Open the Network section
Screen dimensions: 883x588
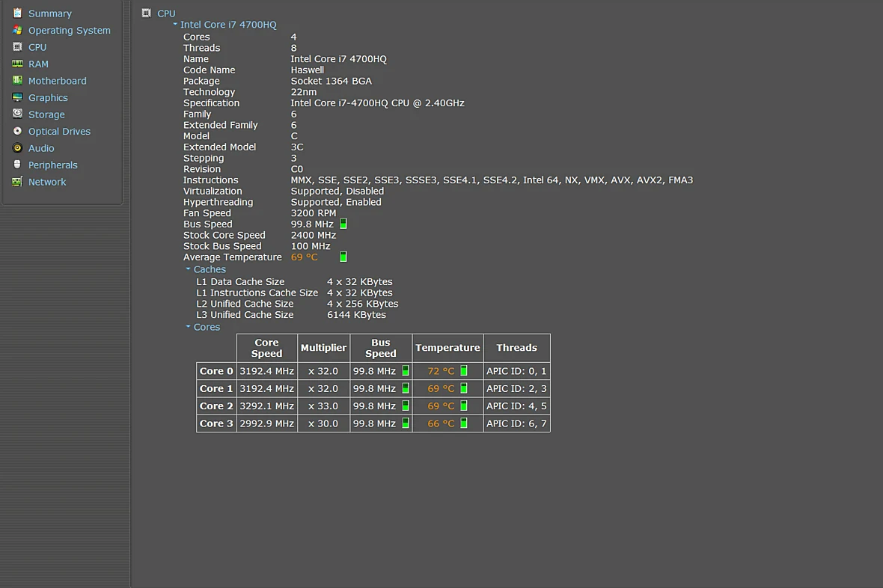[x=47, y=182]
